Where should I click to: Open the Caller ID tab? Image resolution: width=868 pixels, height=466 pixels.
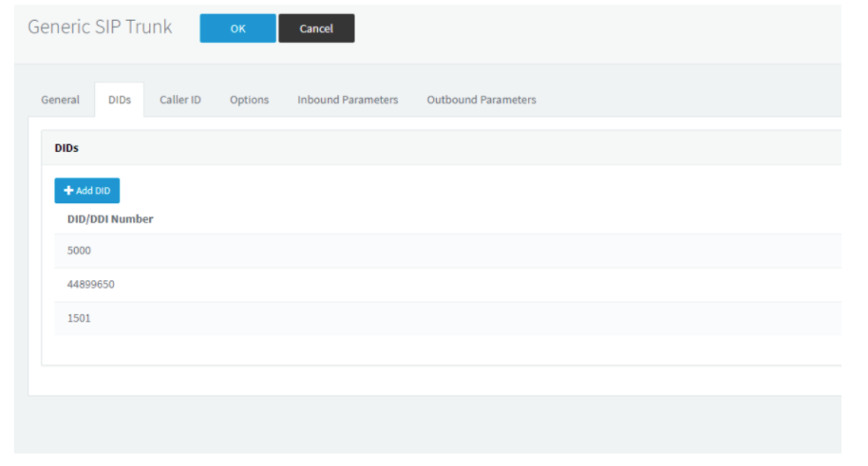click(180, 100)
